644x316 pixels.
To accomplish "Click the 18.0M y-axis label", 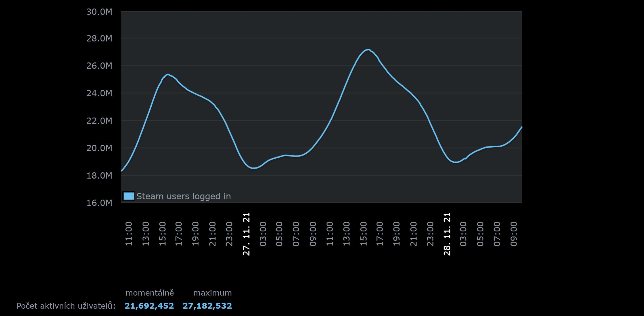I will click(x=99, y=175).
